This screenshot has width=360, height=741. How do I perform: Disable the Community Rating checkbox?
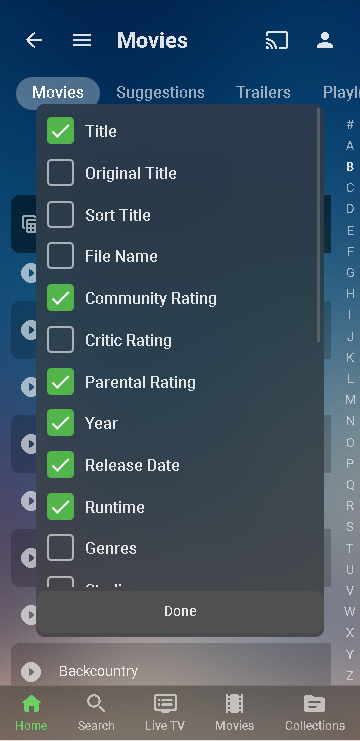(x=60, y=298)
